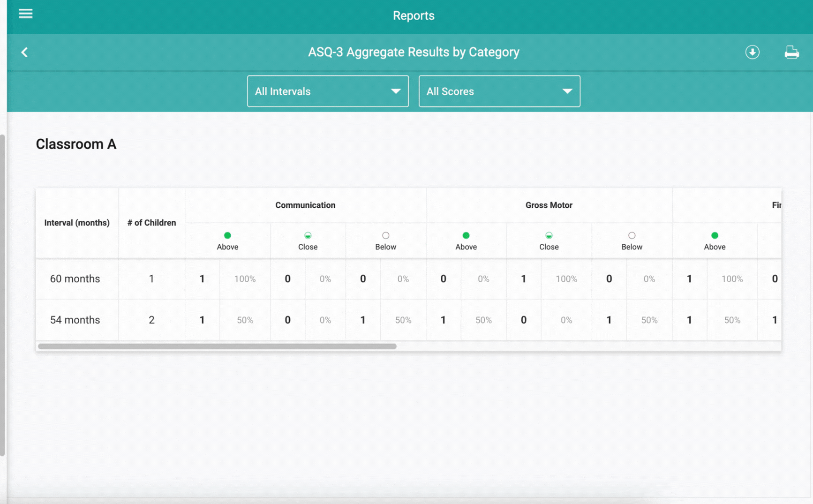Screen dimensions: 813x504
Task: Select the 60 months row
Action: (x=408, y=279)
